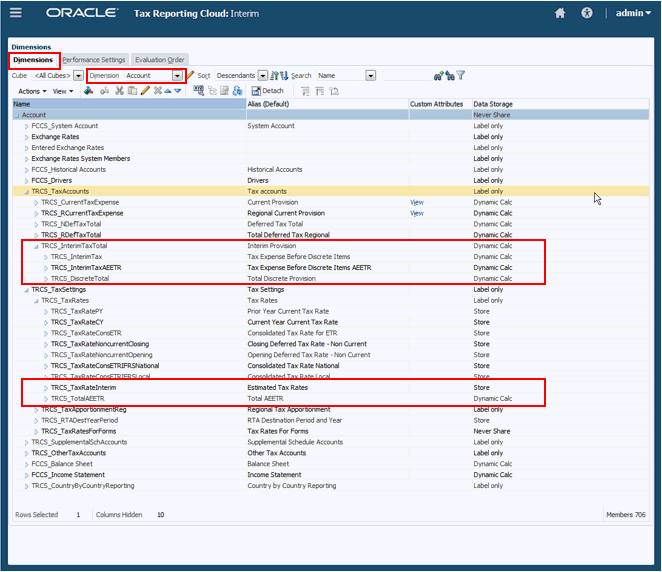The height and width of the screenshot is (572, 662).
Task: Click the last hierarchy icon after Detach
Action: (x=334, y=91)
